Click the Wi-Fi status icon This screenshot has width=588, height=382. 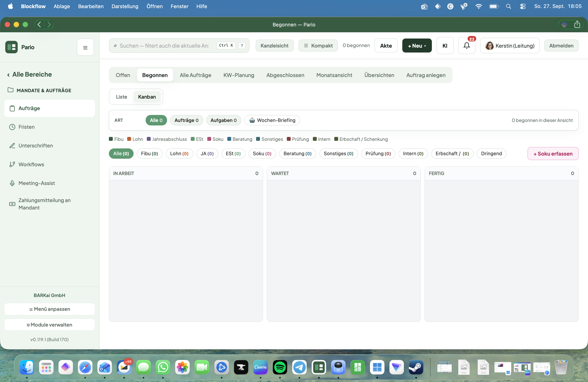point(479,6)
